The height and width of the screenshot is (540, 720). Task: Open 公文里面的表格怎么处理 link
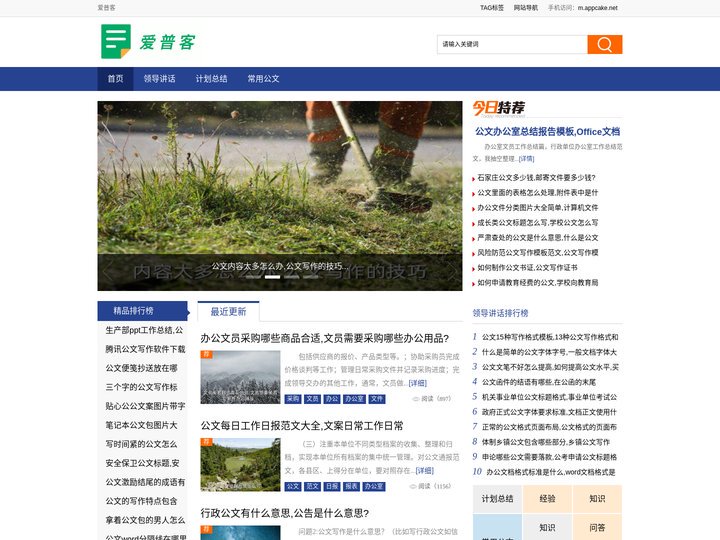tap(538, 193)
